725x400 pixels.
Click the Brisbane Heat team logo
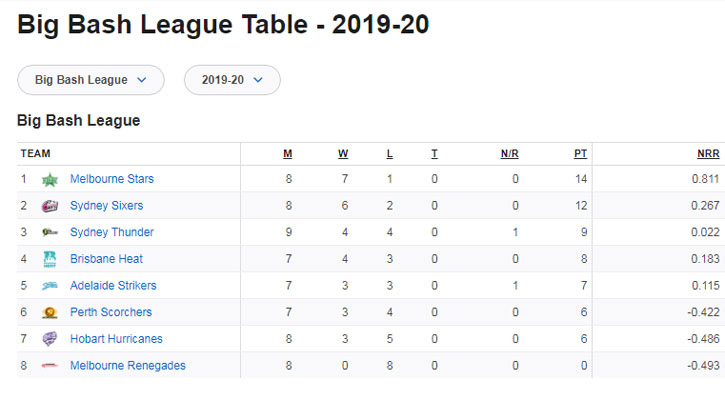(50, 259)
